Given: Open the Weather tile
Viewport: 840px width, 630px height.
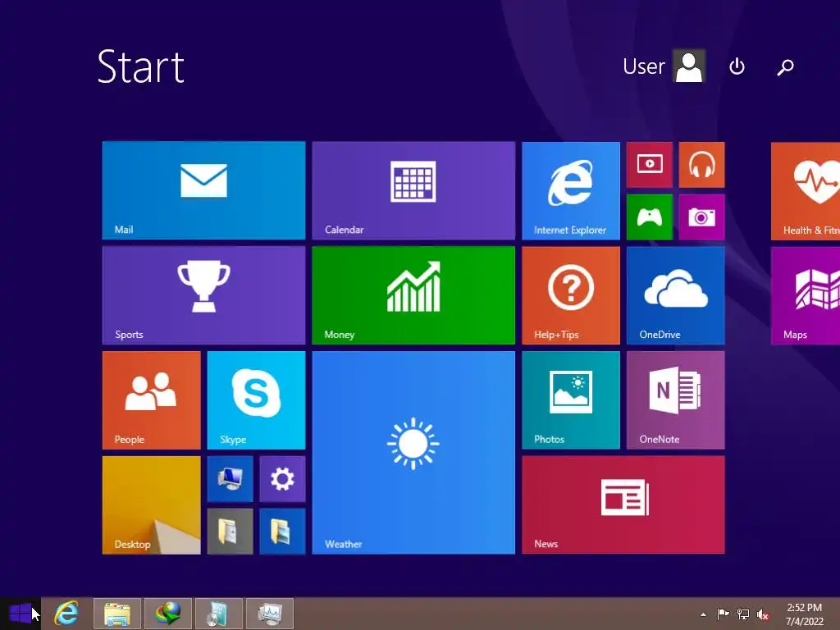Looking at the screenshot, I should (413, 453).
